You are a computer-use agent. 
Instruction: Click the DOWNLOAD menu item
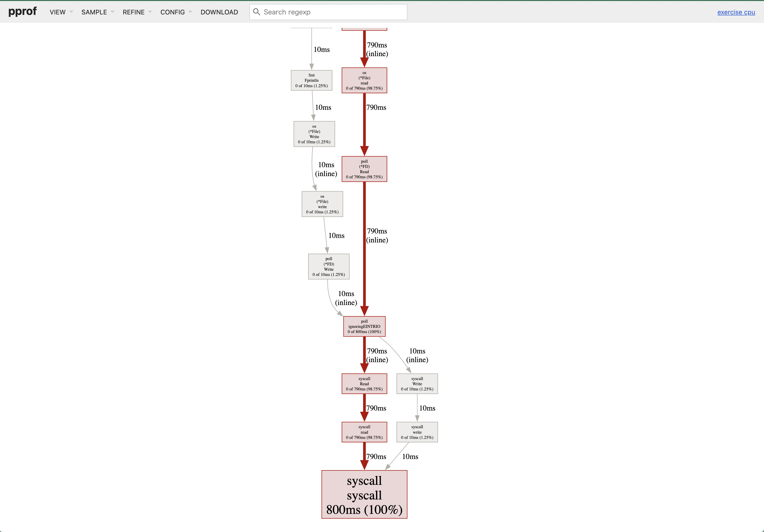pos(219,12)
